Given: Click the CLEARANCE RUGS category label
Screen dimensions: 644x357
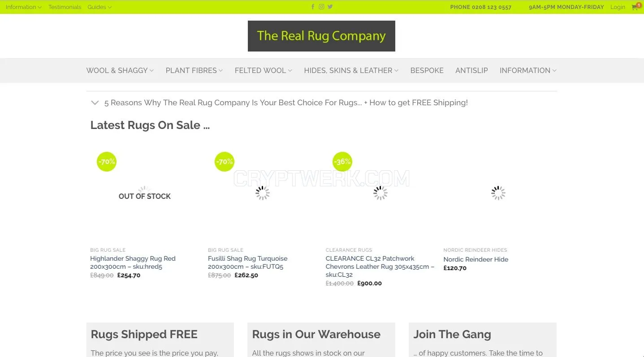Looking at the screenshot, I should pos(349,250).
